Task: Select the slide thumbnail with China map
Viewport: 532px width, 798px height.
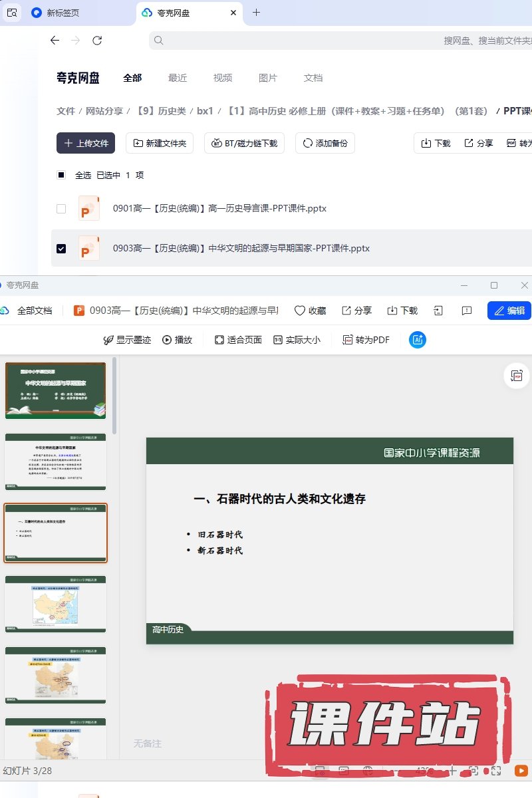Action: [x=56, y=604]
